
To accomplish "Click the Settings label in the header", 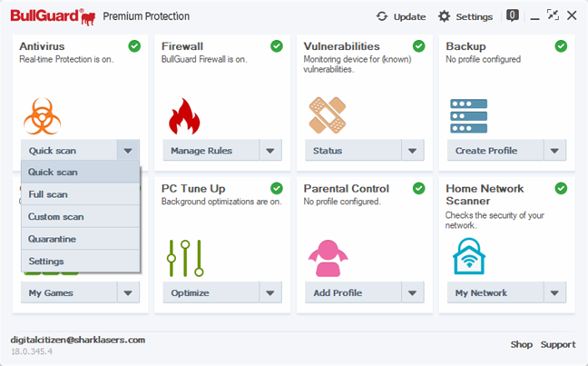I will click(474, 17).
